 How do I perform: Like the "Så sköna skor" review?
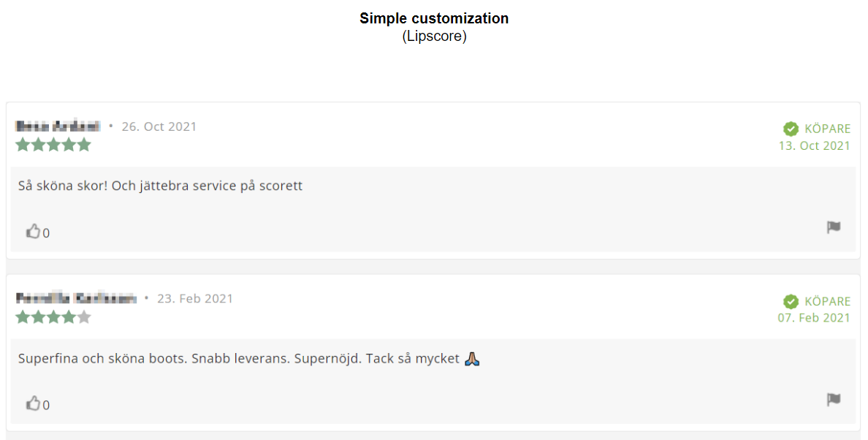[33, 232]
